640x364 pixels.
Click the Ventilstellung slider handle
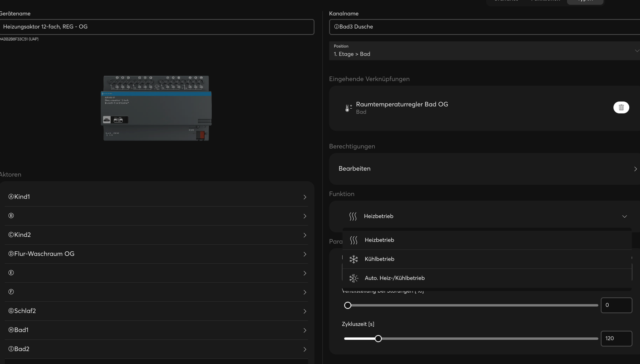[348, 305]
